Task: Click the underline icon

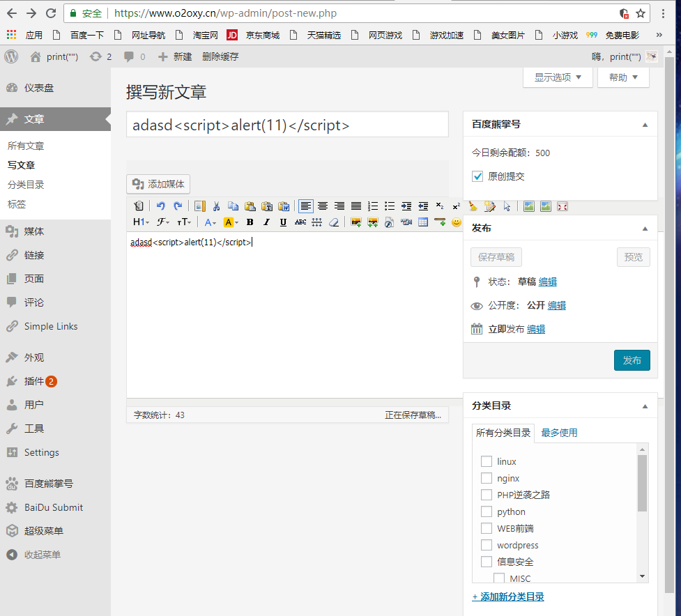Action: (282, 222)
